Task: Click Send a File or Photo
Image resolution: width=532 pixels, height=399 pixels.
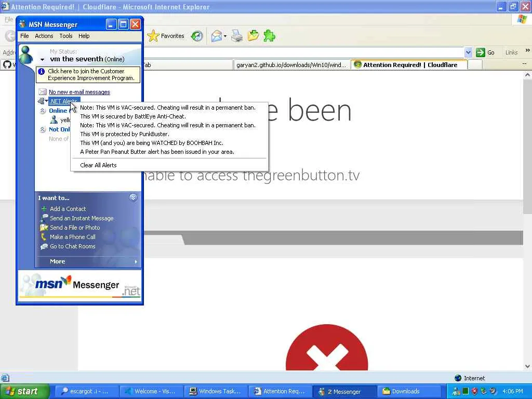Action: pos(75,228)
